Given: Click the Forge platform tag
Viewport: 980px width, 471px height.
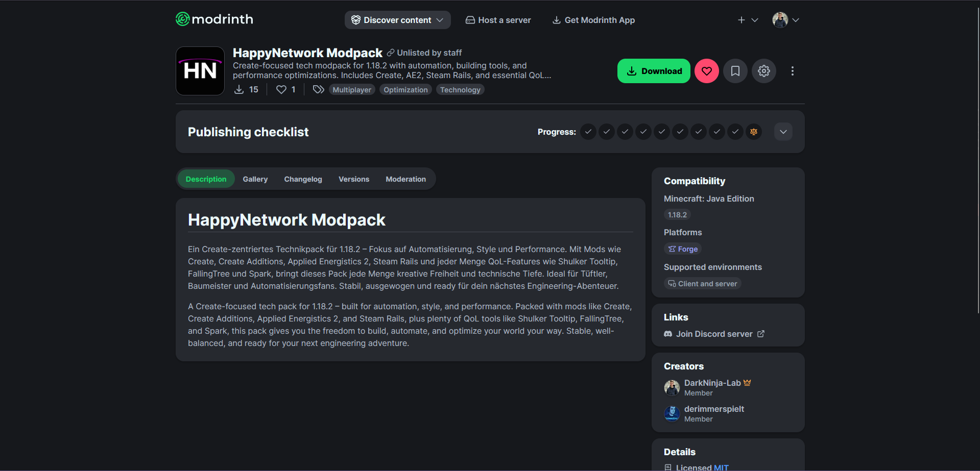Looking at the screenshot, I should coord(683,249).
